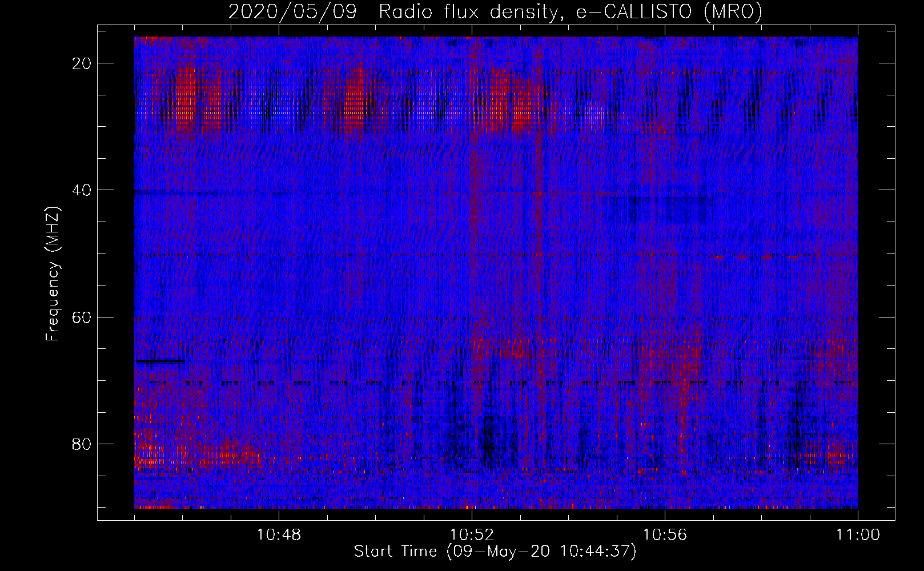This screenshot has height=571, width=924.
Task: Click the '10:48' time tick label
Action: [279, 535]
